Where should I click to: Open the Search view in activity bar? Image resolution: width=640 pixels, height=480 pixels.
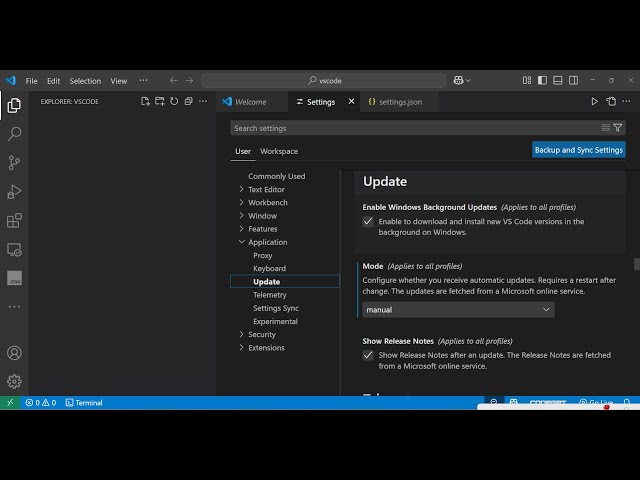(x=14, y=134)
